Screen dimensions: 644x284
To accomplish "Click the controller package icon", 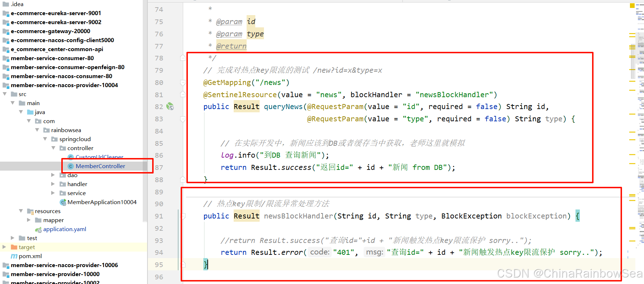I will pos(63,148).
